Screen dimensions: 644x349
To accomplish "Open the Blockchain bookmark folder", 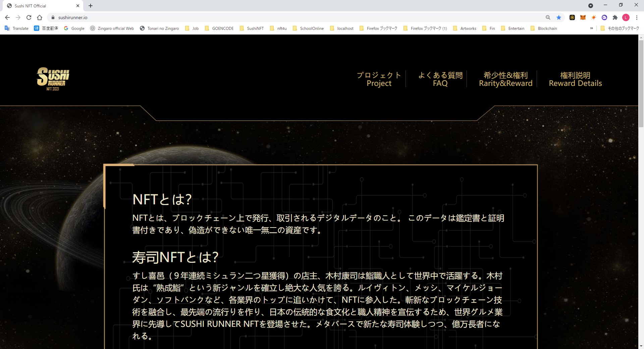I will pyautogui.click(x=544, y=29).
